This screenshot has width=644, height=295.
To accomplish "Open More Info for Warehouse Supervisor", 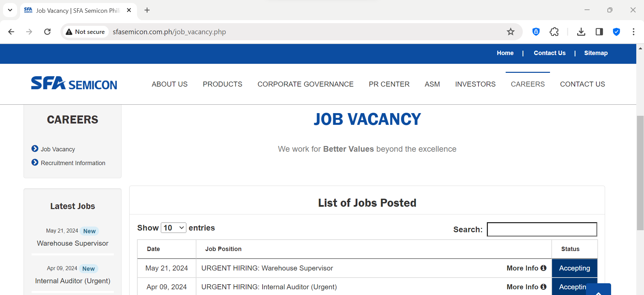I will 526,268.
